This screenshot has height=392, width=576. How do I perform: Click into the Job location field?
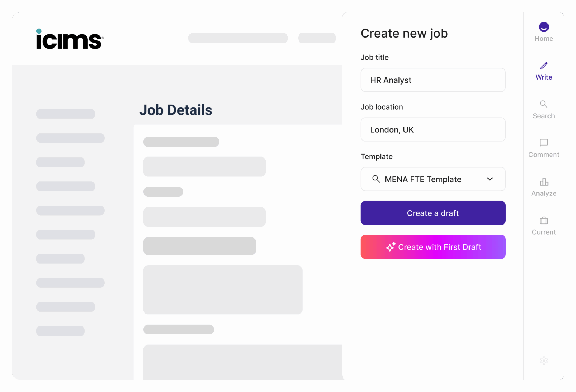click(x=433, y=130)
